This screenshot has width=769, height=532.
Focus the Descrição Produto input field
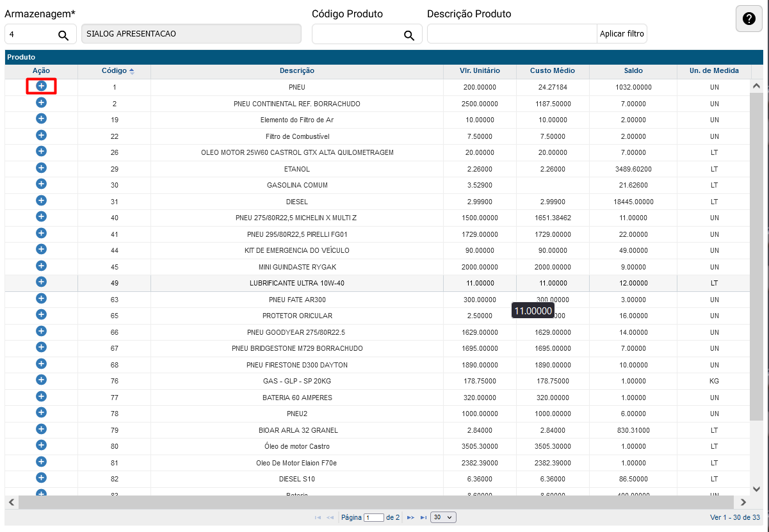[x=512, y=34]
